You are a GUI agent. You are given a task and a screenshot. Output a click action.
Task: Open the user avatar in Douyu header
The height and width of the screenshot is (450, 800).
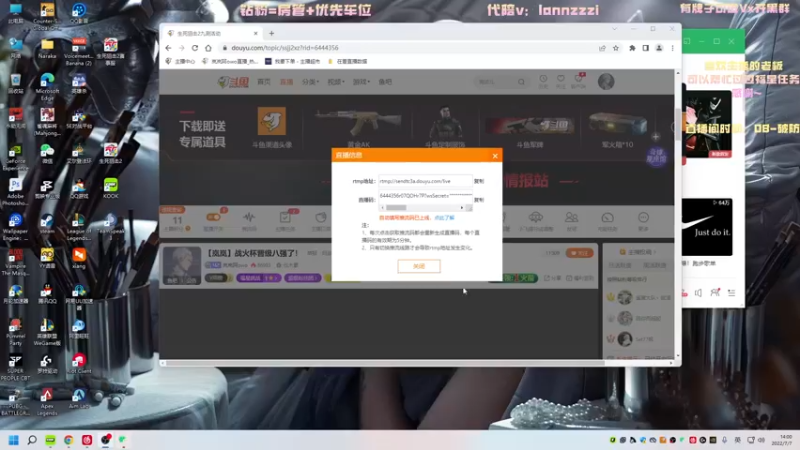click(x=606, y=82)
